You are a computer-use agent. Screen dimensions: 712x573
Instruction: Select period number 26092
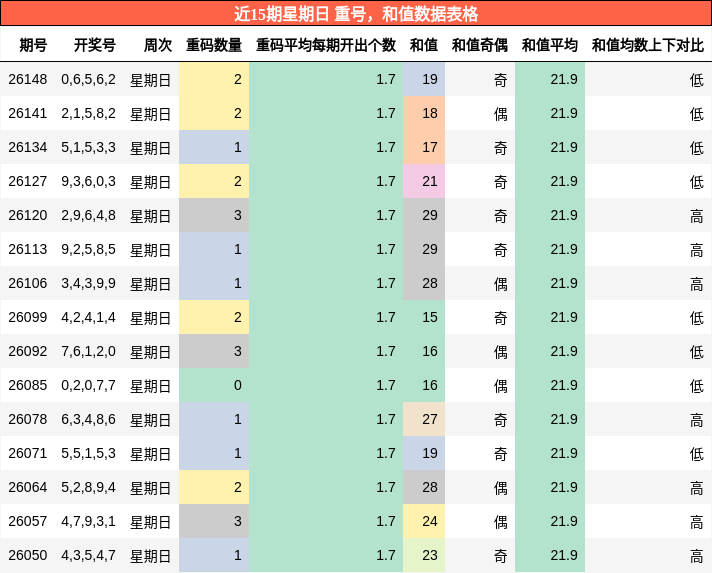click(28, 351)
